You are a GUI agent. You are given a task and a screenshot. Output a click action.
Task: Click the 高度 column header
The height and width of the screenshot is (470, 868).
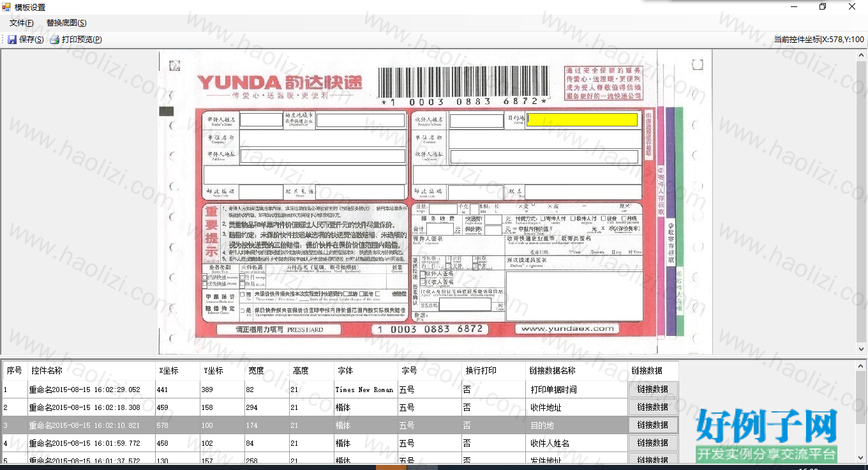point(311,370)
